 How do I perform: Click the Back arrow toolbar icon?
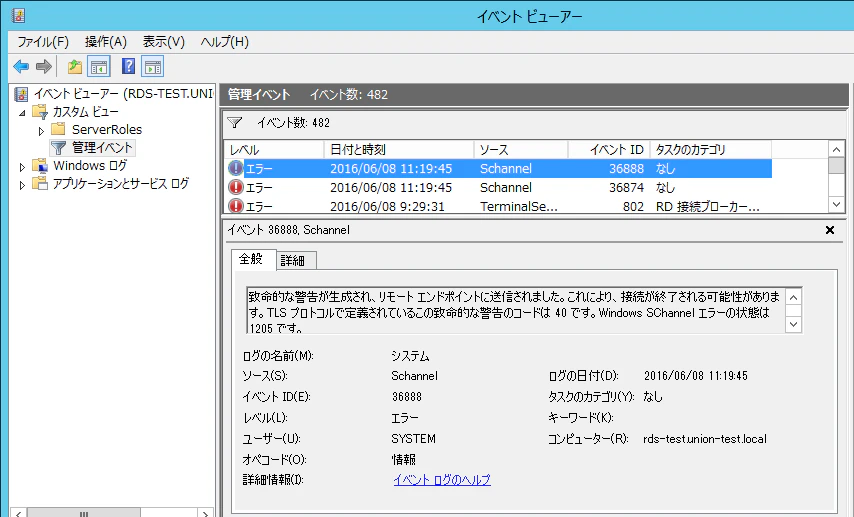point(21,66)
